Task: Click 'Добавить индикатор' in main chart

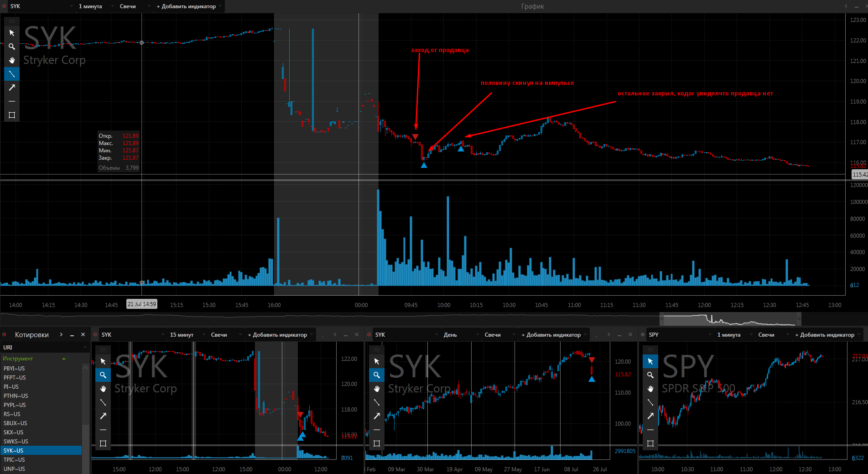Action: tap(189, 6)
